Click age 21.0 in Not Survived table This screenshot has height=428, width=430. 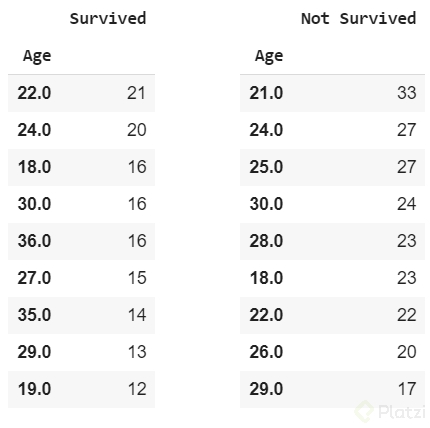click(x=266, y=93)
